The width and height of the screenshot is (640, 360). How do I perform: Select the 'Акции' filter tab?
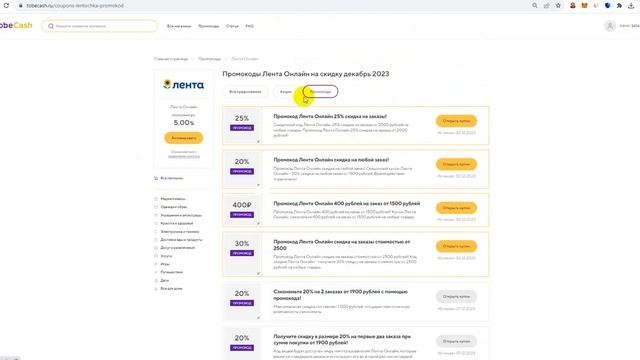tap(285, 92)
